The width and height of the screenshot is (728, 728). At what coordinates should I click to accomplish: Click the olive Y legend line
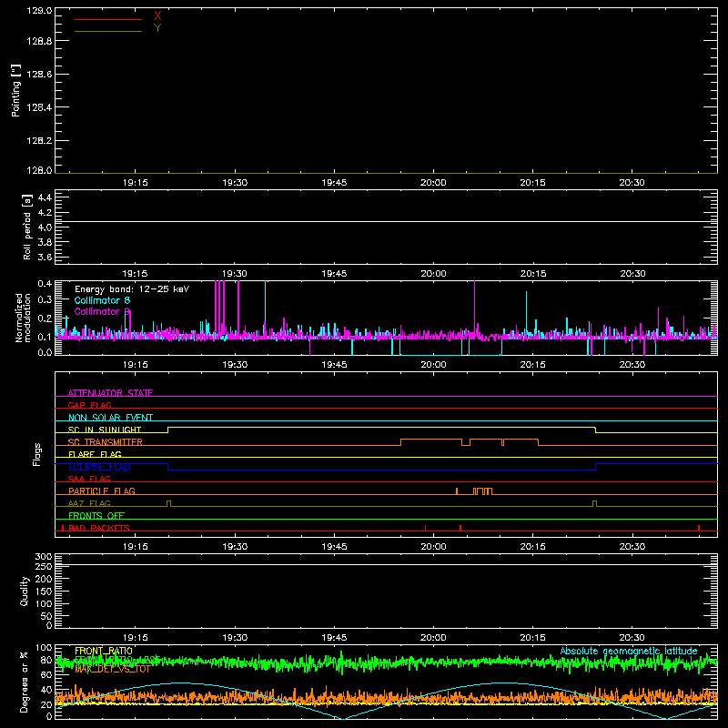(x=108, y=31)
